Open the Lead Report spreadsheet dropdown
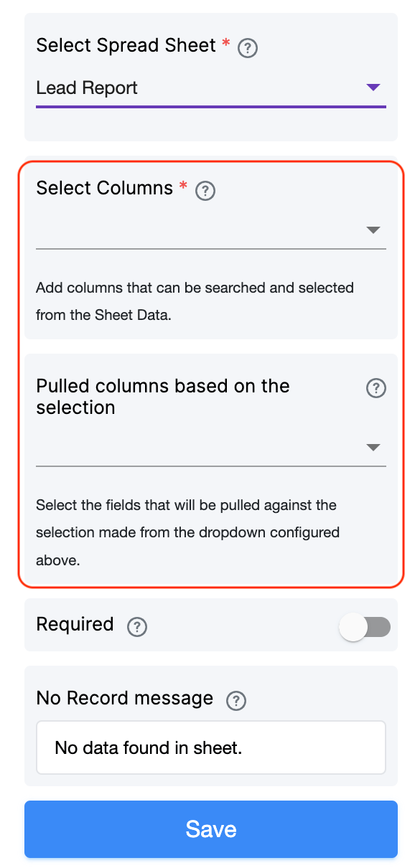 pos(373,88)
